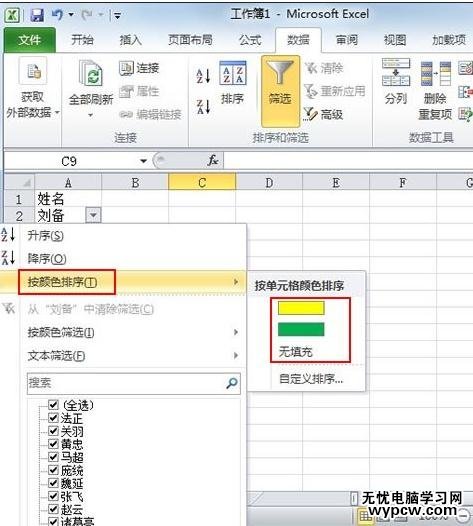Click 清除 filter button
The width and height of the screenshot is (473, 526).
[x=324, y=68]
